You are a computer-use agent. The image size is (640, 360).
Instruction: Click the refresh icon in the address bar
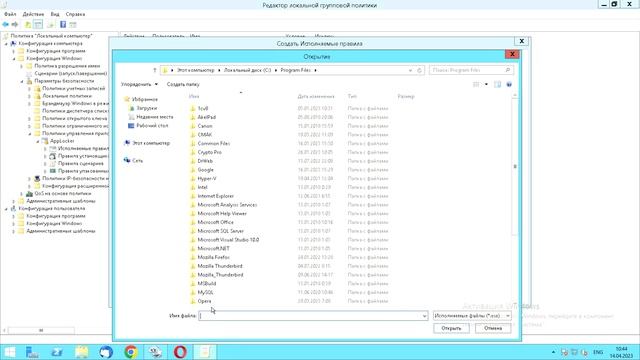[419, 70]
